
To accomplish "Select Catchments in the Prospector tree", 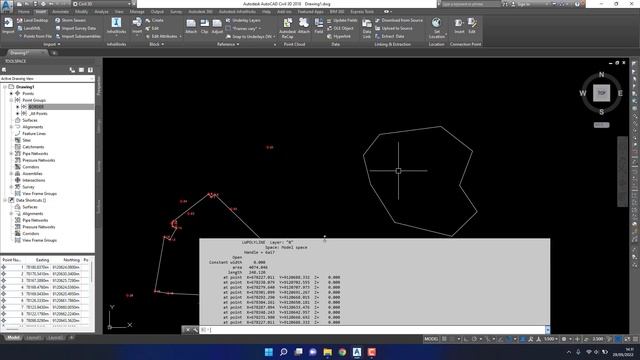I will coord(33,147).
